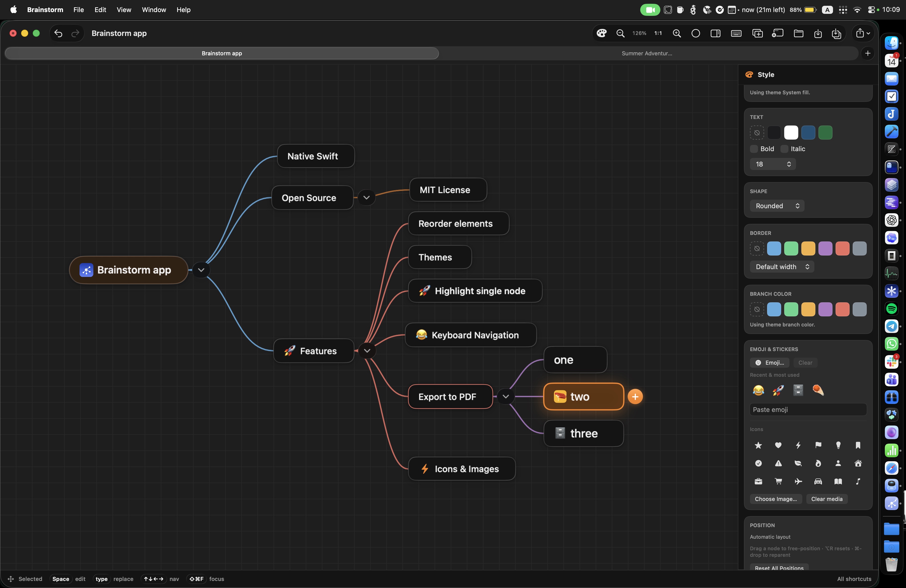Open the Rounded shape dropdown
The height and width of the screenshot is (588, 906).
tap(777, 206)
